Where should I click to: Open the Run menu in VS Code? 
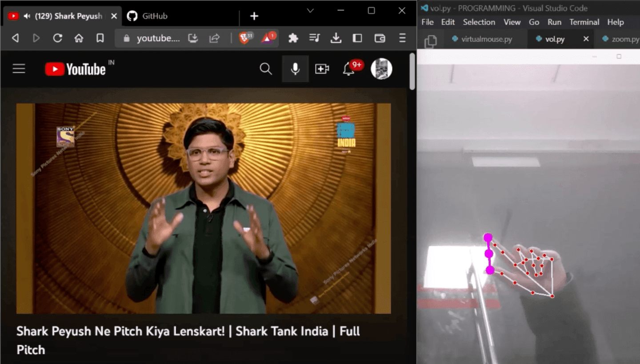click(x=554, y=22)
